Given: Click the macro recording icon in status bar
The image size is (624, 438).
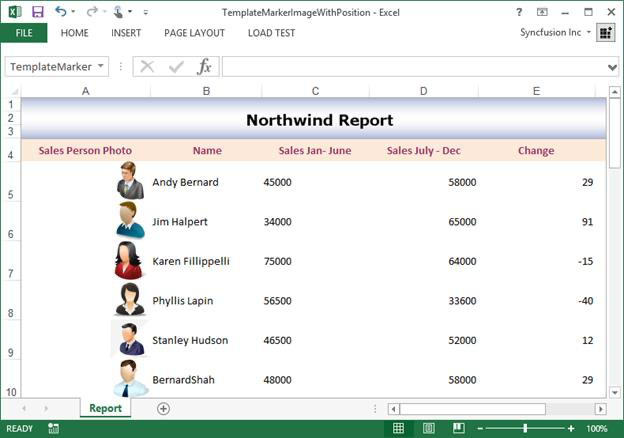Looking at the screenshot, I should click(x=53, y=429).
